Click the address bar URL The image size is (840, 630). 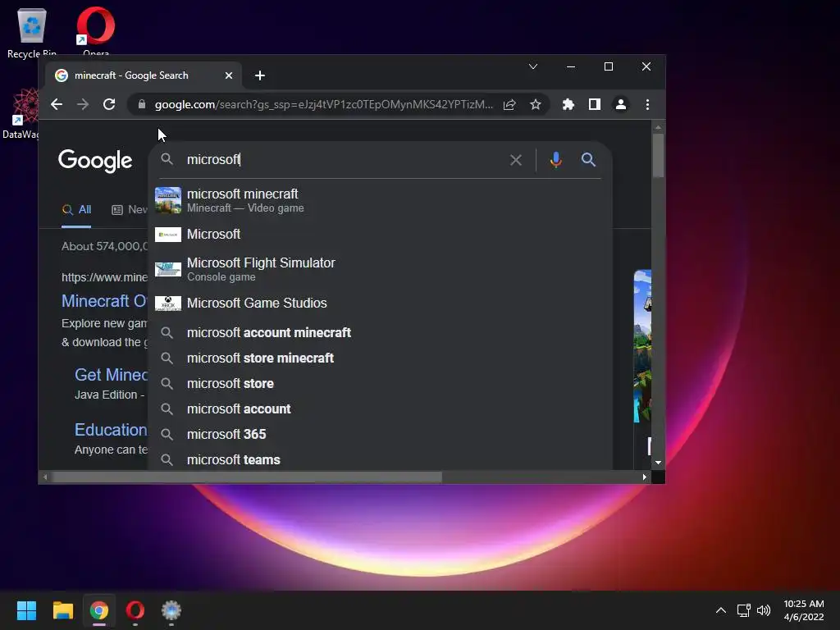pos(323,104)
